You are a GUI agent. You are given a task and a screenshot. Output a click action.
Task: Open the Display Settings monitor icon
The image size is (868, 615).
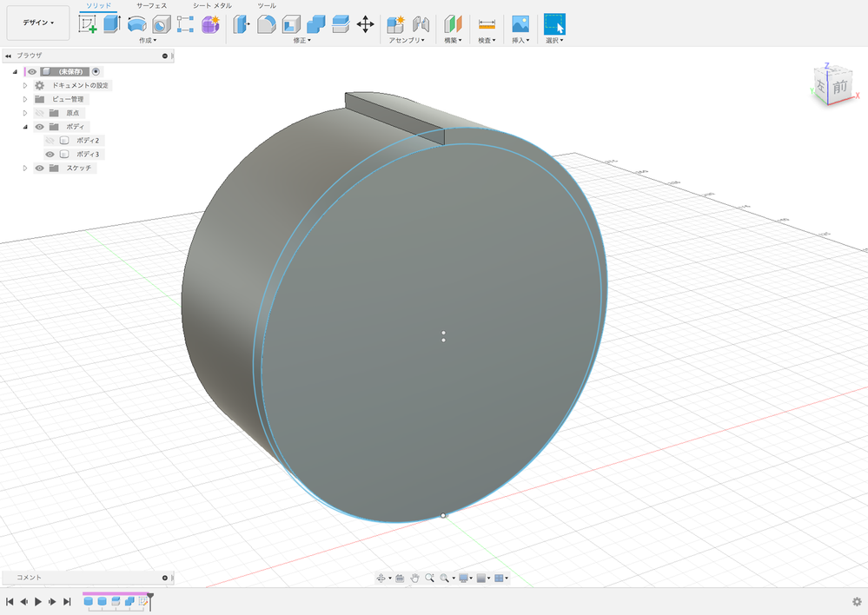point(464,578)
